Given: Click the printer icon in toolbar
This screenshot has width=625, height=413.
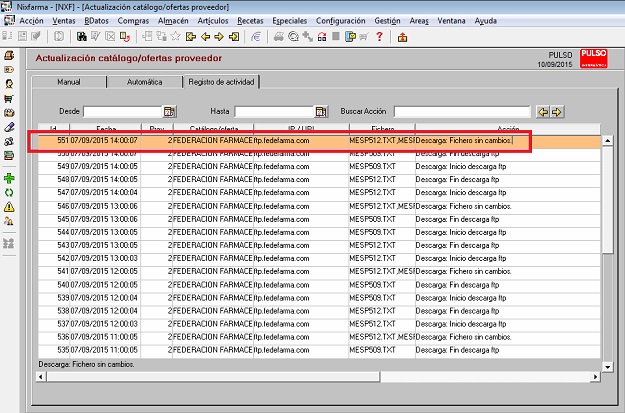Looking at the screenshot, I should pyautogui.click(x=279, y=37).
